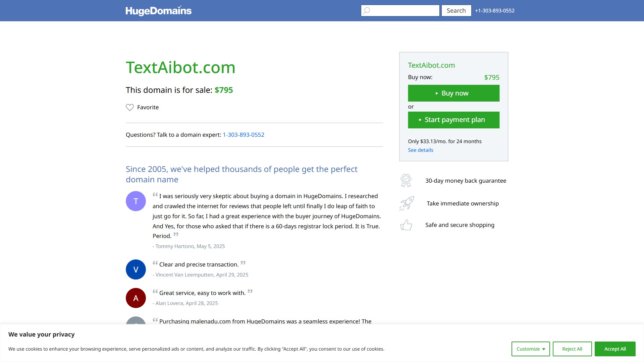Click the magnifying glass search icon
The image size is (644, 362).
(366, 10)
